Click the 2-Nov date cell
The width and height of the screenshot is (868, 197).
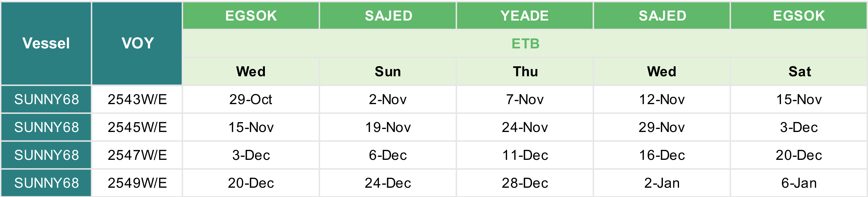pyautogui.click(x=388, y=100)
